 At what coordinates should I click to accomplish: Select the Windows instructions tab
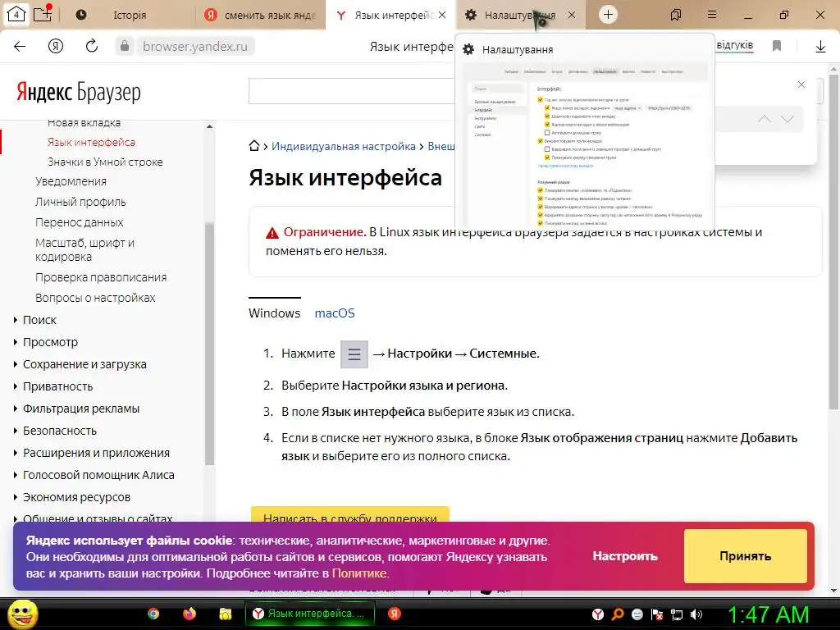274,313
